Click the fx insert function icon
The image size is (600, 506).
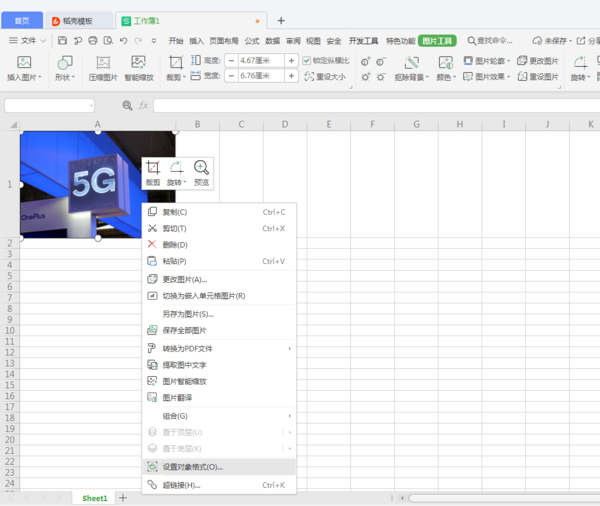pos(143,105)
